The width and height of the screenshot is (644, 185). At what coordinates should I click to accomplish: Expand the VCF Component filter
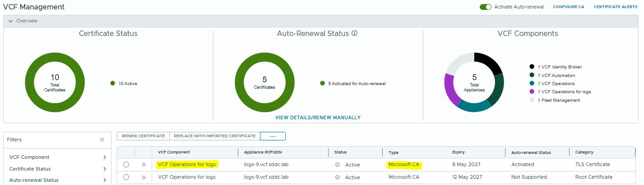(x=104, y=157)
